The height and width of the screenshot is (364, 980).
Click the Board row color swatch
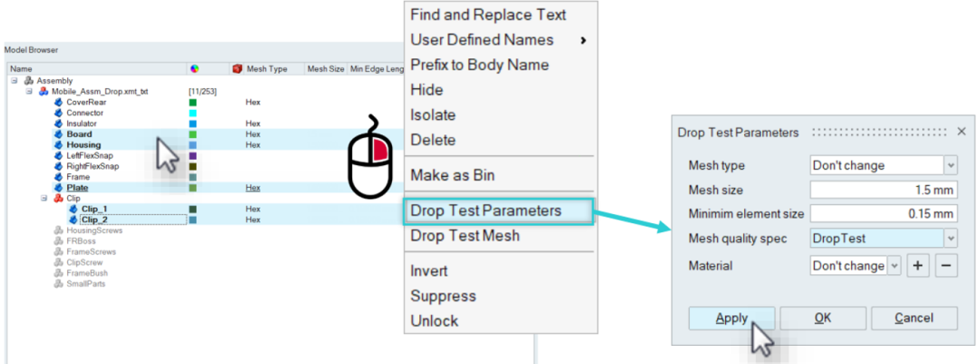tap(192, 134)
